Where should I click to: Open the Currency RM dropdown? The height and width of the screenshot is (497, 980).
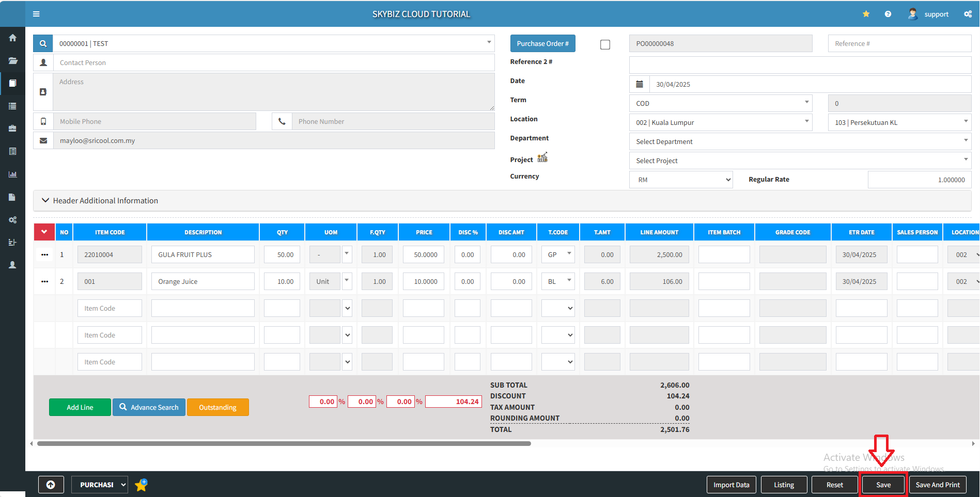680,180
